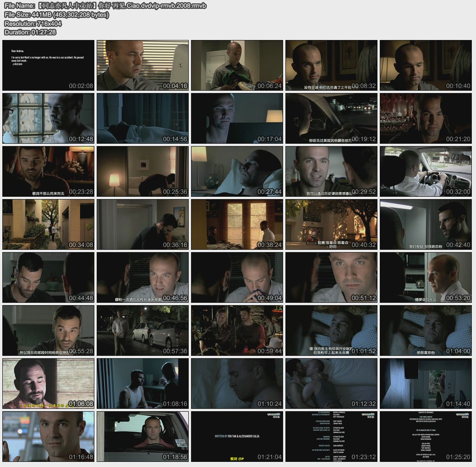Screen dimensions: 476x467
Task: Click the Duration 01:27:28 text
Action: pyautogui.click(x=30, y=32)
